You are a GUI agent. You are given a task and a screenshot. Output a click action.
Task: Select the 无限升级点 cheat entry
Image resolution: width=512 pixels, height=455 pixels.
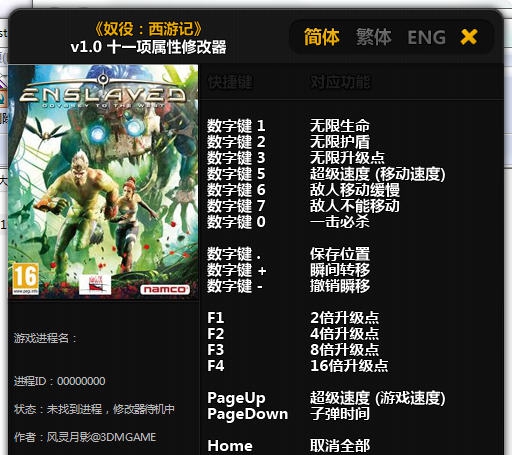pos(347,158)
